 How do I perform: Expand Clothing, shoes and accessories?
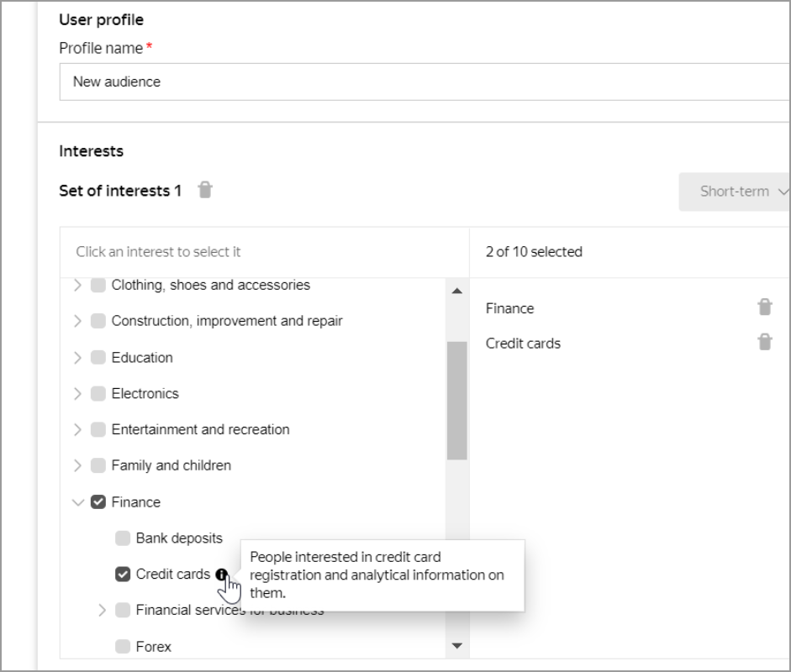pyautogui.click(x=78, y=286)
